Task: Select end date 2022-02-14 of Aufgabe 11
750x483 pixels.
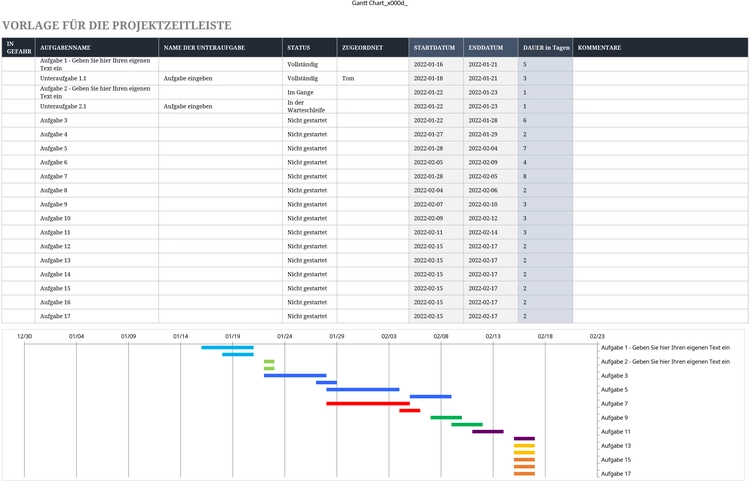Action: coord(490,232)
